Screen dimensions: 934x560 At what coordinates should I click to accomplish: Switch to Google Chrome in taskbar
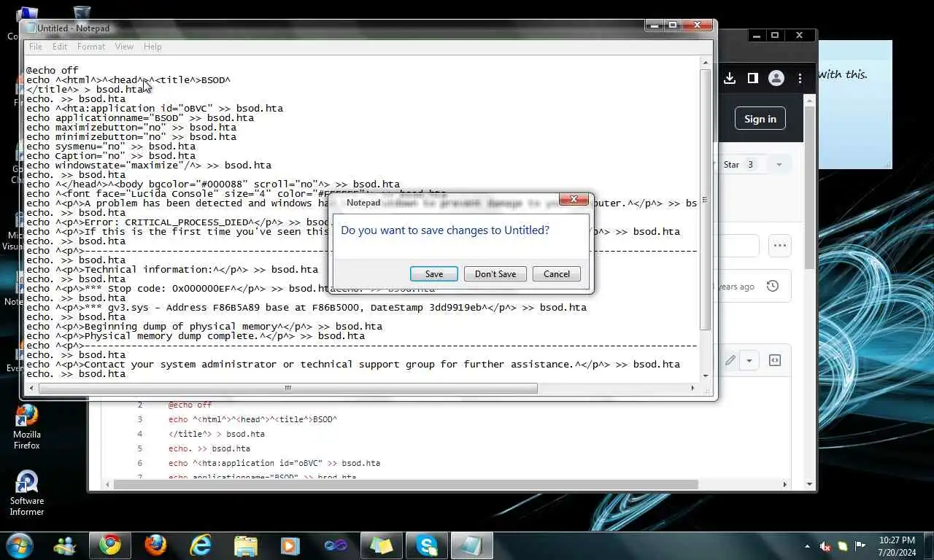[110, 545]
